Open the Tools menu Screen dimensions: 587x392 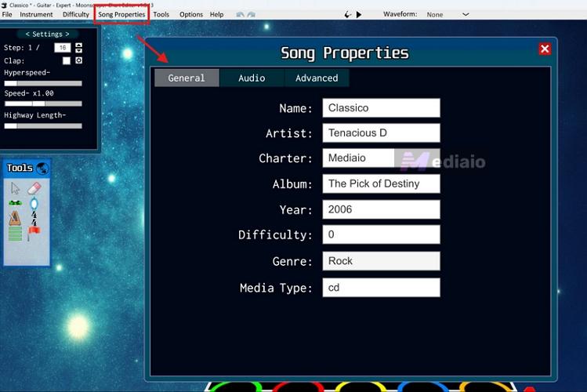(161, 15)
